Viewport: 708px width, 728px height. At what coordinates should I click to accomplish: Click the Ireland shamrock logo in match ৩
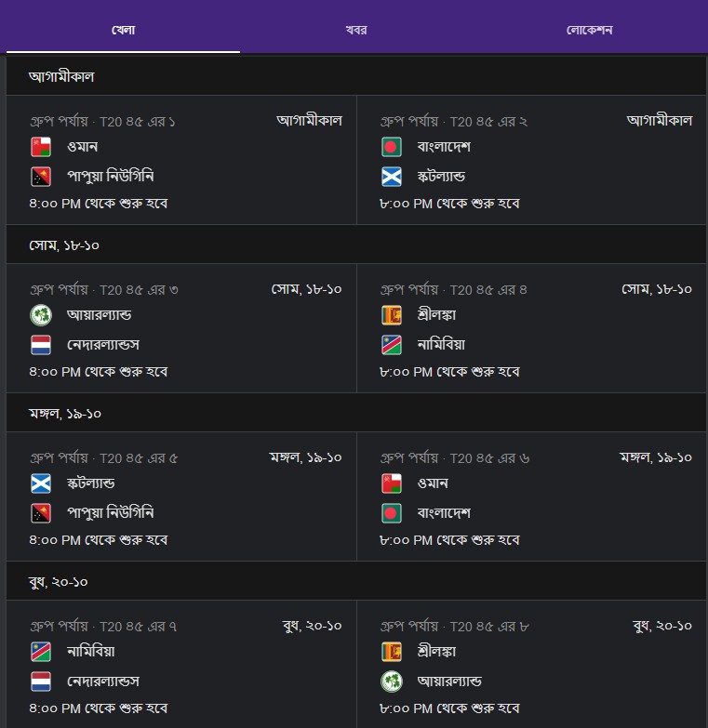point(41,315)
